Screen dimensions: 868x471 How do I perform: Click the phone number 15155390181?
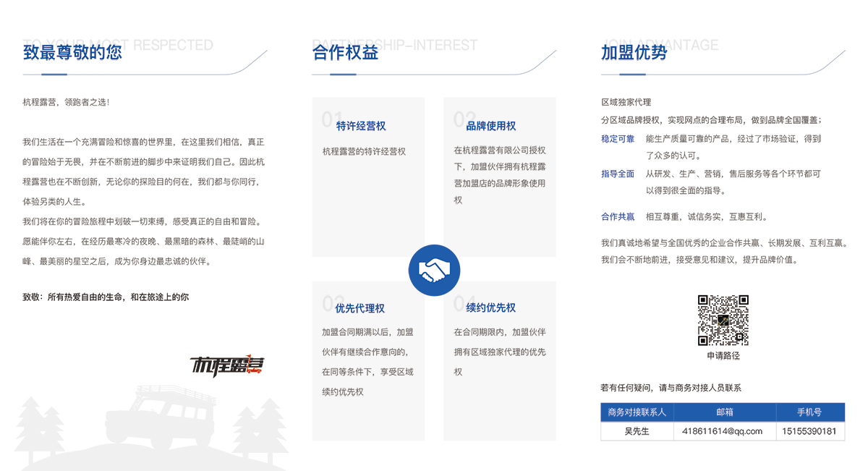(809, 431)
